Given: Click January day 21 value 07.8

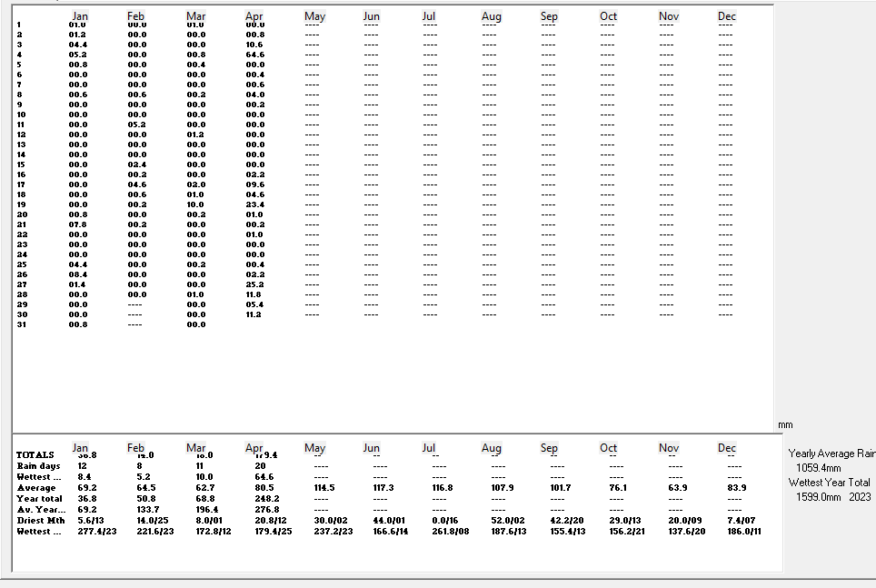Looking at the screenshot, I should (x=77, y=224).
